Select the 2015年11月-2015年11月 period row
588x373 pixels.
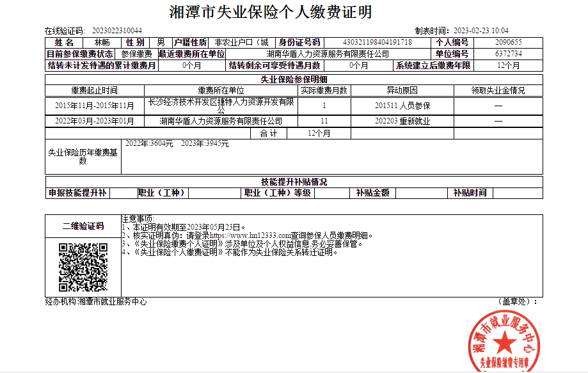[x=95, y=106]
